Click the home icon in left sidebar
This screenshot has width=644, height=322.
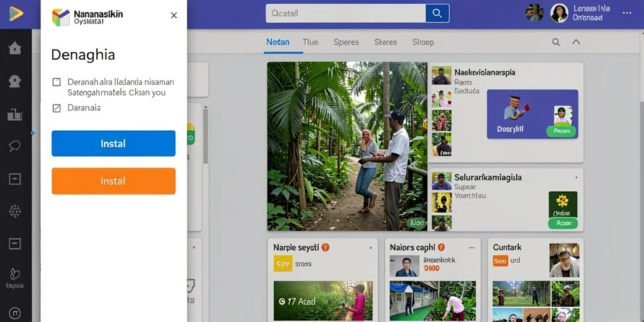[15, 48]
